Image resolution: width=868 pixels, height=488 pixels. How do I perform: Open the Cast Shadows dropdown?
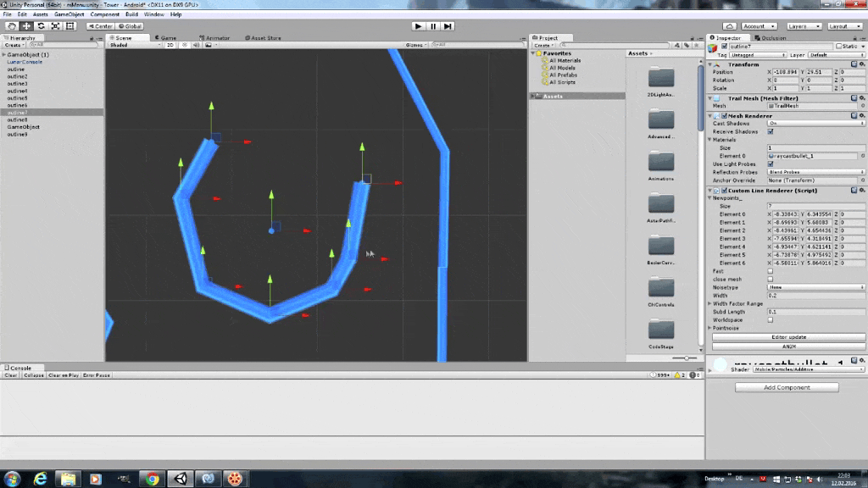tap(815, 124)
